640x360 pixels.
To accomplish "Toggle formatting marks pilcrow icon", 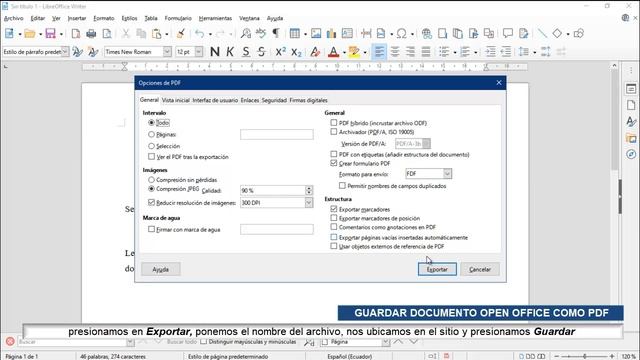I will (x=276, y=33).
